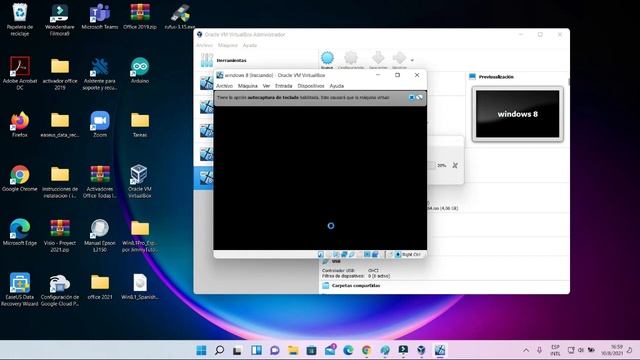Open Máquina menu in the windows 8 VM window
This screenshot has width=640, height=360.
(x=247, y=86)
